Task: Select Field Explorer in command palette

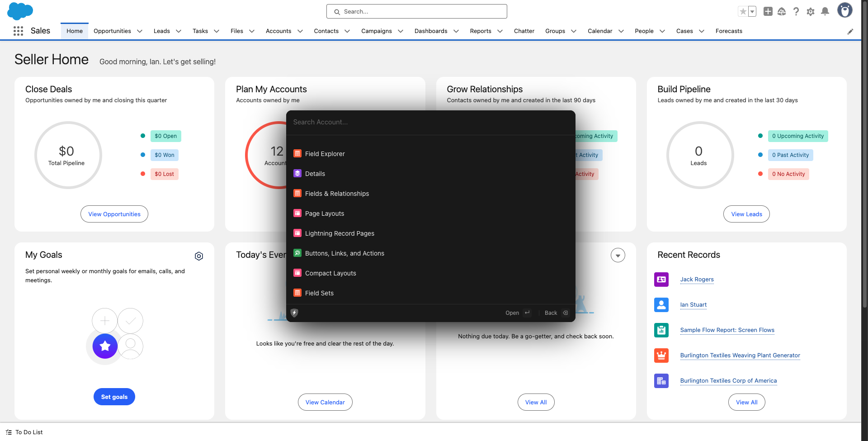Action: 430,154
